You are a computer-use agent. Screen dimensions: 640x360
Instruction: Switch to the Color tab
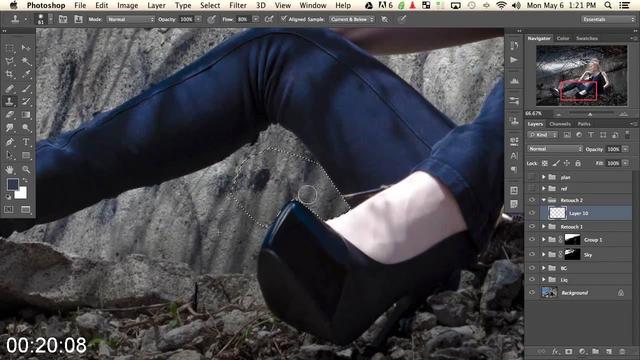point(563,38)
